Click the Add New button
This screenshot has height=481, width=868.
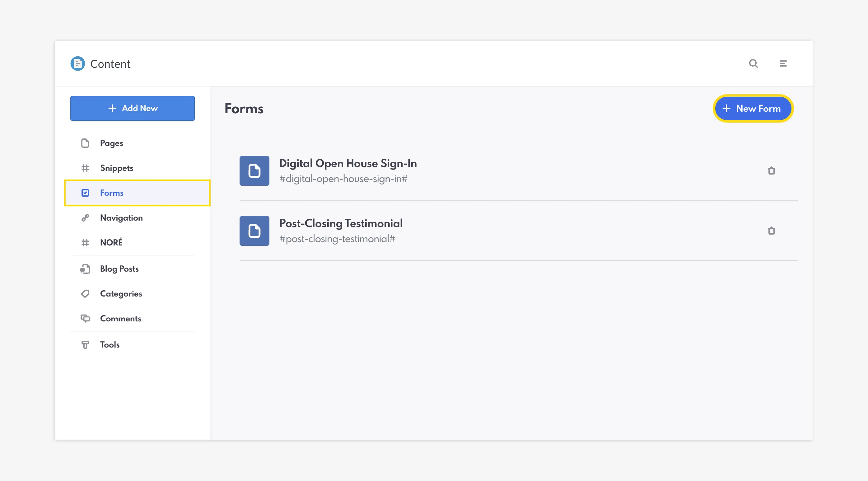[x=133, y=108]
